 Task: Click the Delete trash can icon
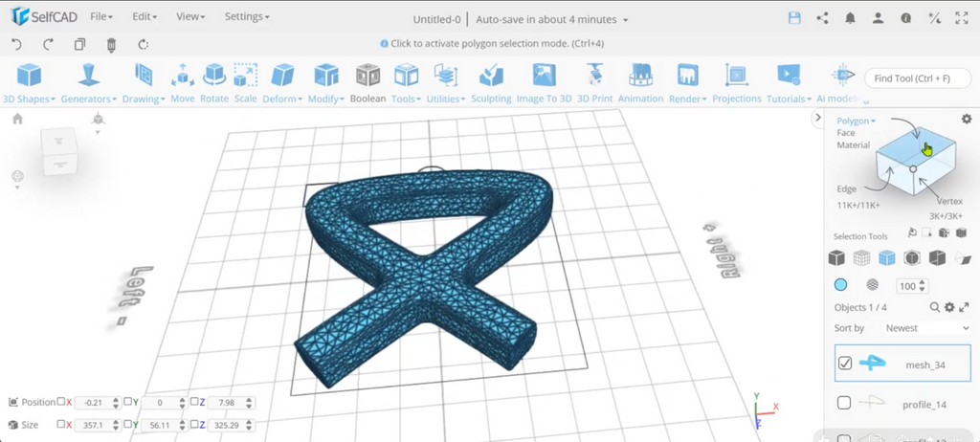(111, 44)
